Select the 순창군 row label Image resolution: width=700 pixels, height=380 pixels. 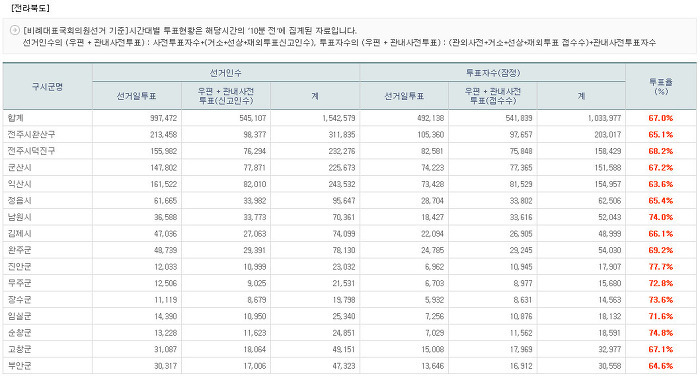(20, 333)
